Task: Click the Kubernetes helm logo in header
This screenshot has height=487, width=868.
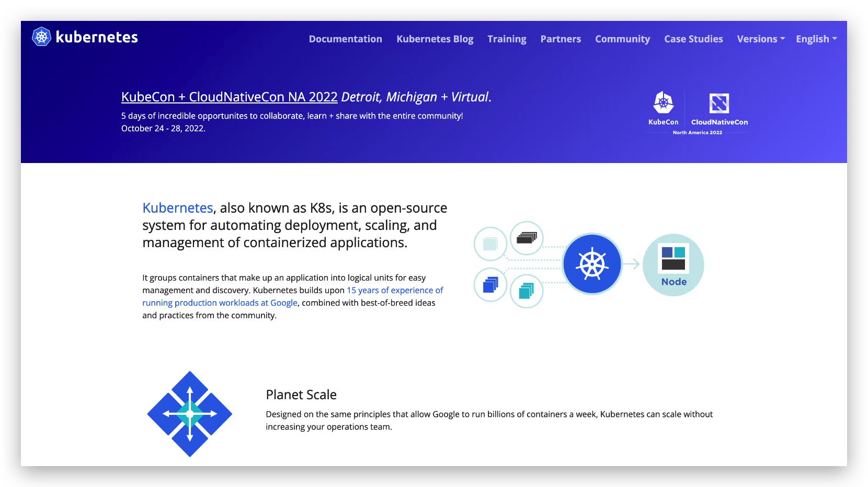Action: [x=41, y=37]
